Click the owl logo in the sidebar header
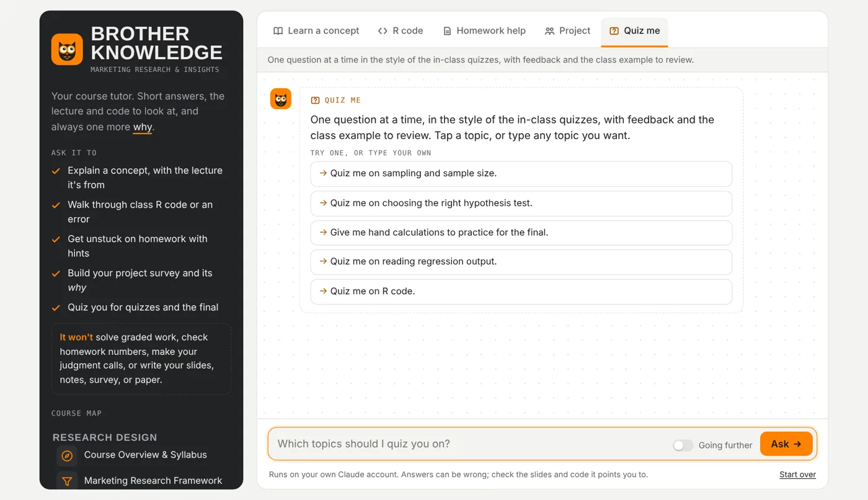868x500 pixels. [67, 50]
